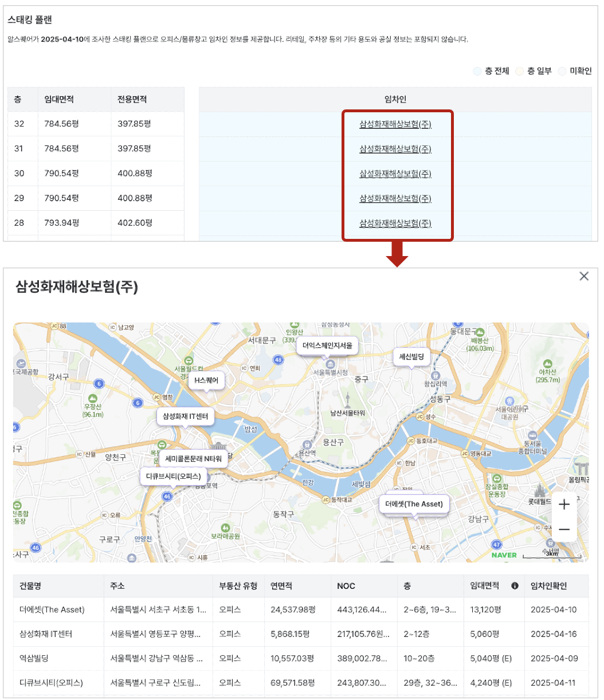
Task: Click the 2025-04-09 confirmation date
Action: pos(554,658)
